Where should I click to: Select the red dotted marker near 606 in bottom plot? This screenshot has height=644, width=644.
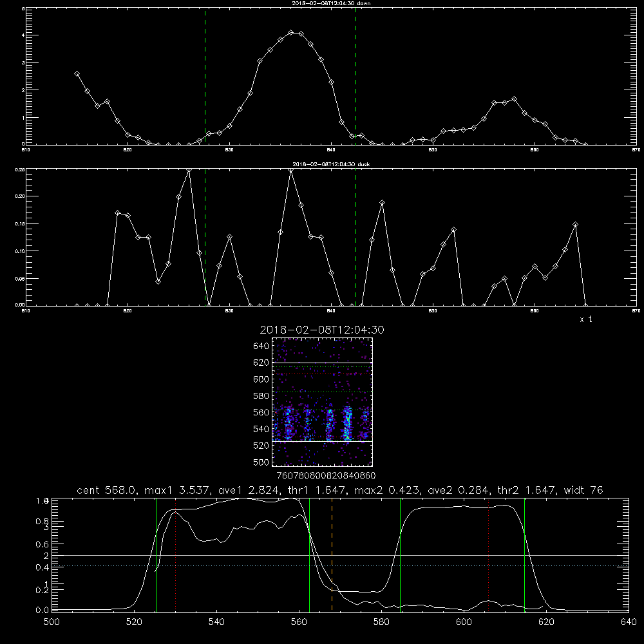click(x=488, y=554)
